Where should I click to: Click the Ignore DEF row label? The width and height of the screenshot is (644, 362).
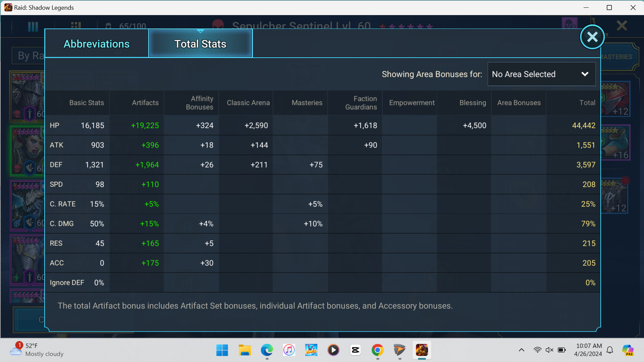67,283
